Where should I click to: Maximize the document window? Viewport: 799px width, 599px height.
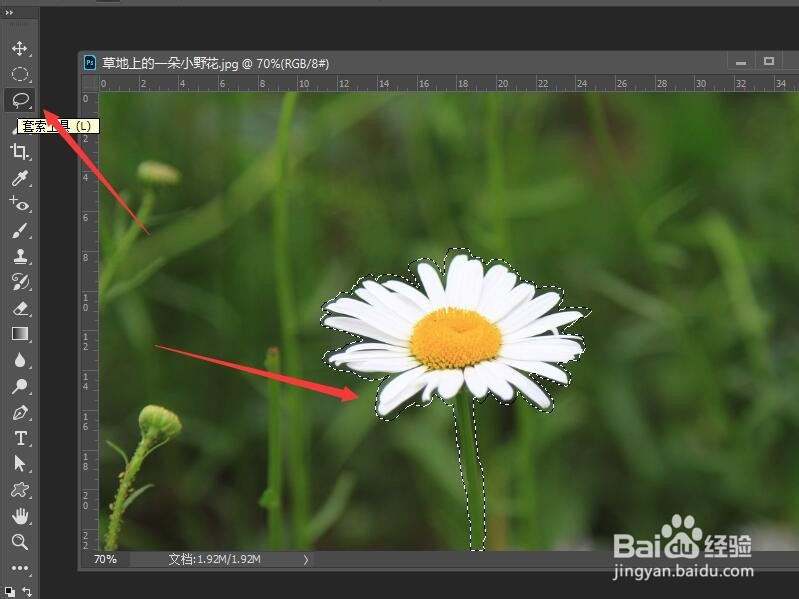click(768, 62)
